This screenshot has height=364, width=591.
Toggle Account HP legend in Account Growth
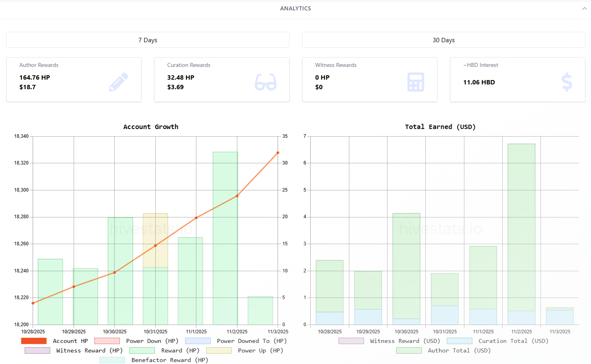55,341
